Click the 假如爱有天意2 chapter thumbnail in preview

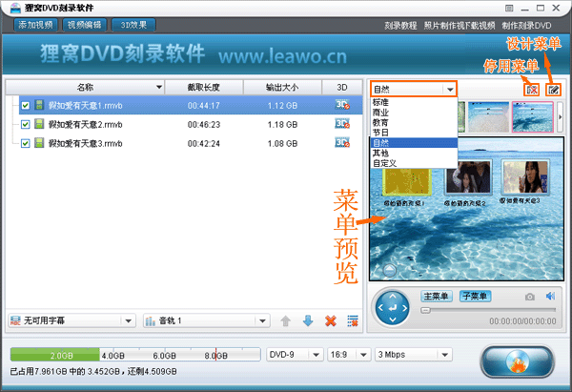click(x=468, y=178)
